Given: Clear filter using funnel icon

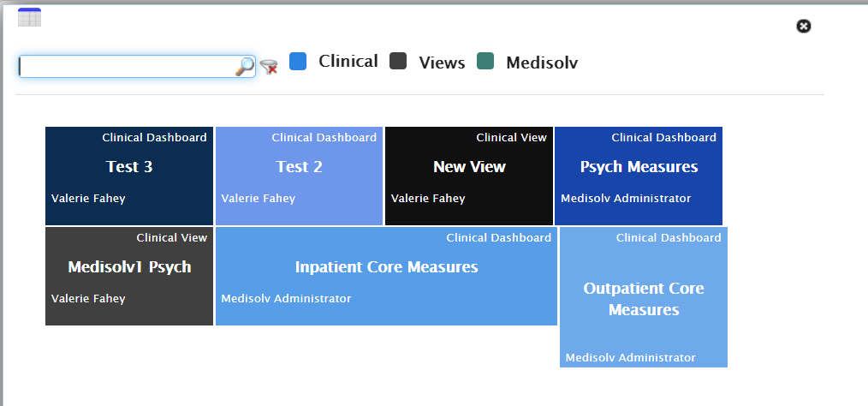Looking at the screenshot, I should (269, 67).
